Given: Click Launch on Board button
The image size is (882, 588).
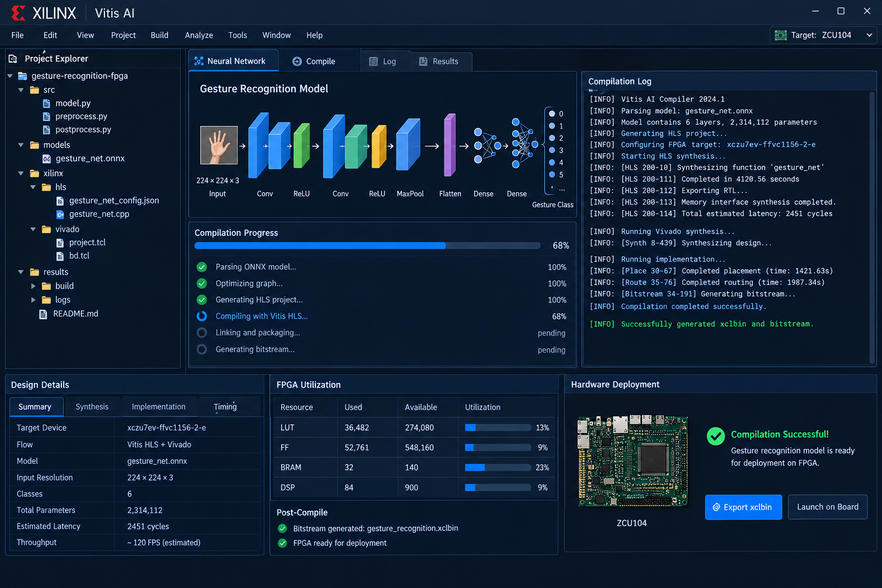Looking at the screenshot, I should [827, 507].
